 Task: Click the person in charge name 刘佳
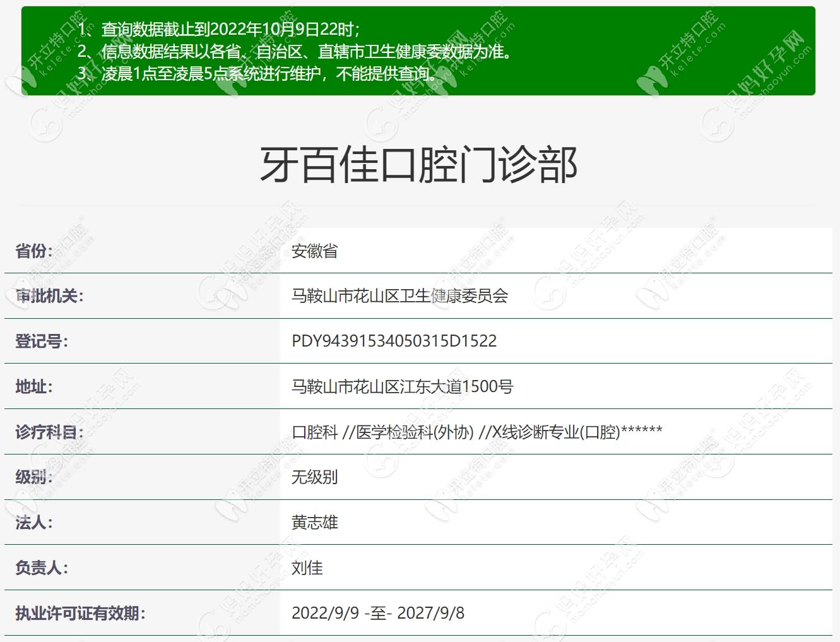pos(307,568)
